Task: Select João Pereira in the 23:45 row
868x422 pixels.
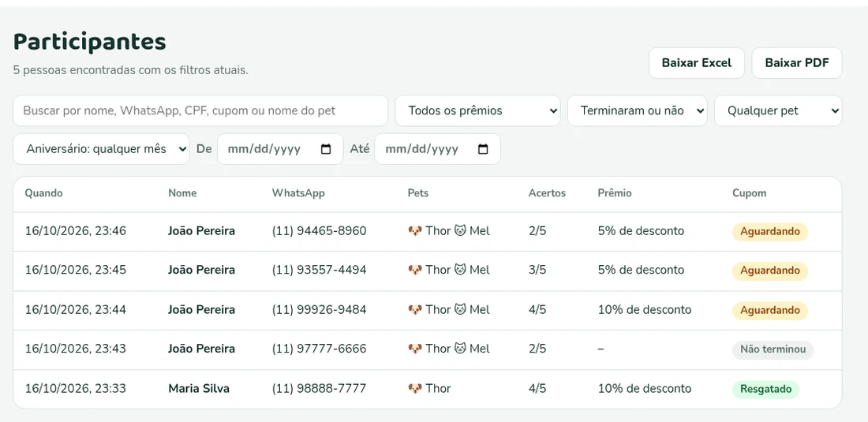Action: pyautogui.click(x=201, y=270)
